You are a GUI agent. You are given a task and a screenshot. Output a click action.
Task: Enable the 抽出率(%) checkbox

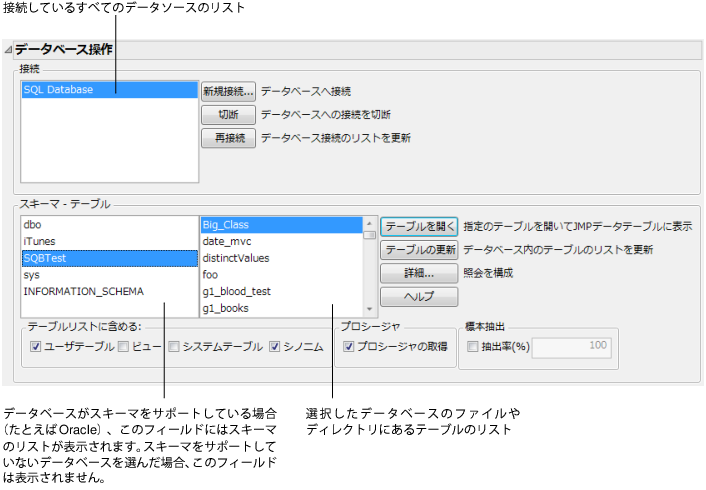(x=472, y=346)
